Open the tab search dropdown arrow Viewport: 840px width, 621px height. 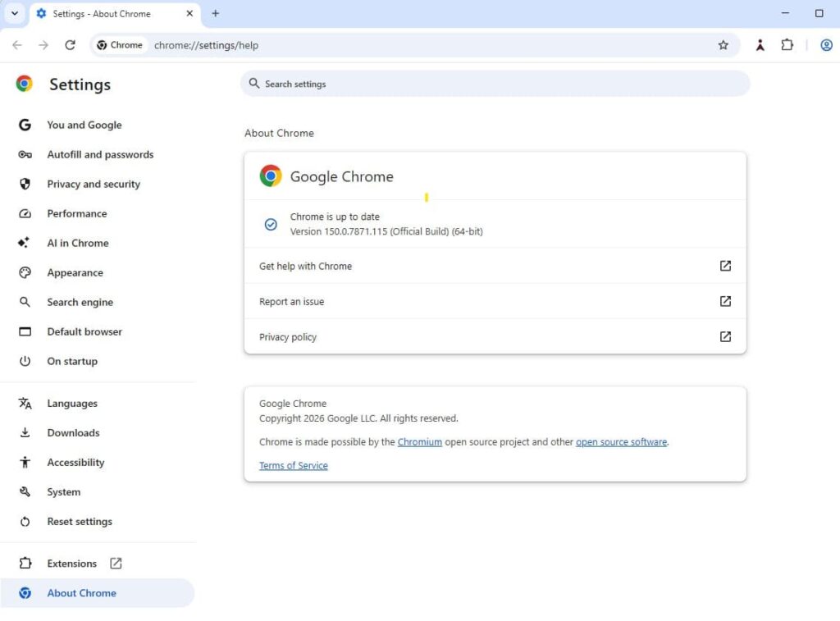(x=15, y=13)
